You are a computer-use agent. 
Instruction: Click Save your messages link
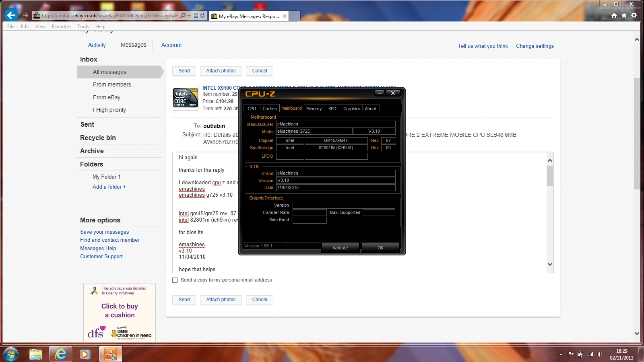(x=105, y=232)
